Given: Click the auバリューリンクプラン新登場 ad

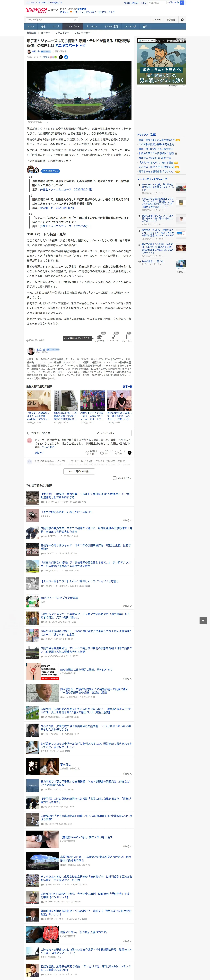Looking at the screenshot, I should (x=59, y=598).
